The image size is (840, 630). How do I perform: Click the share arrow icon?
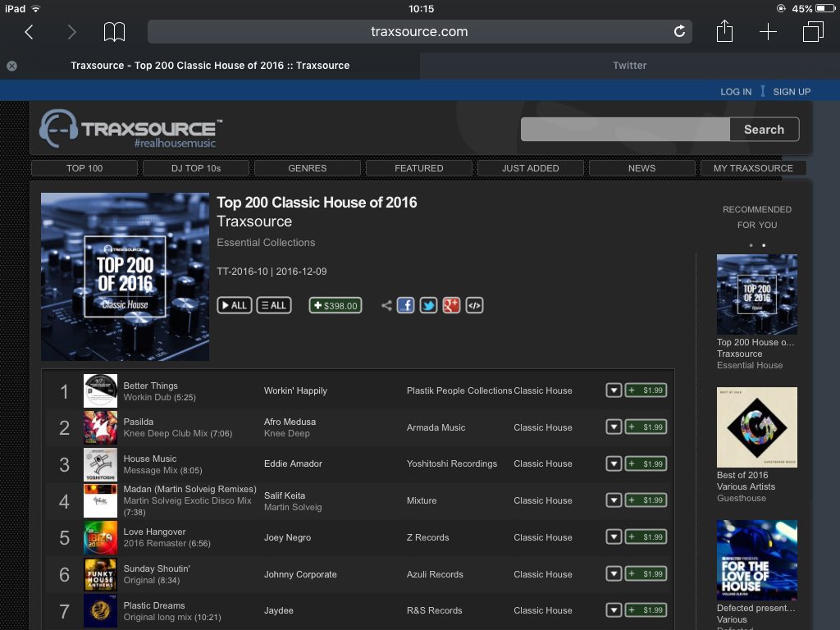[x=386, y=305]
